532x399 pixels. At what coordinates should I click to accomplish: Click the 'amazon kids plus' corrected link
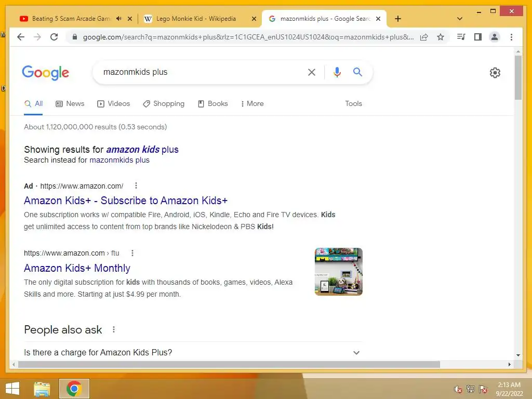(x=142, y=149)
